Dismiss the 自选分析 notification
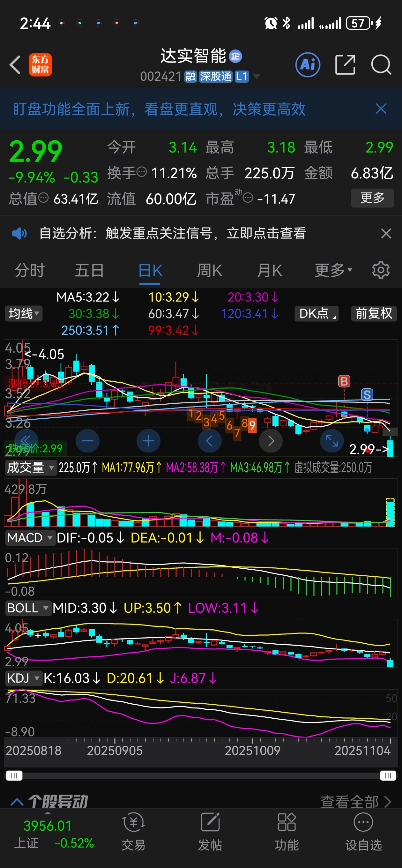 386,234
